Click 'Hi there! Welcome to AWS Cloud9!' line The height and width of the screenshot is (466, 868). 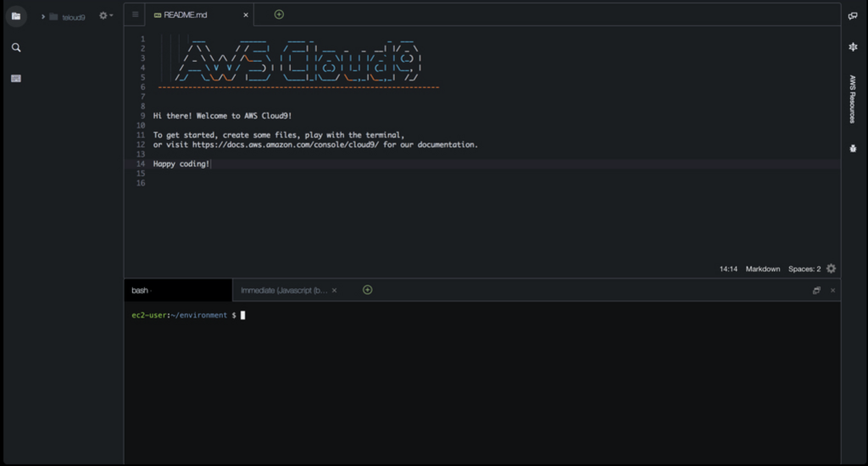[222, 116]
